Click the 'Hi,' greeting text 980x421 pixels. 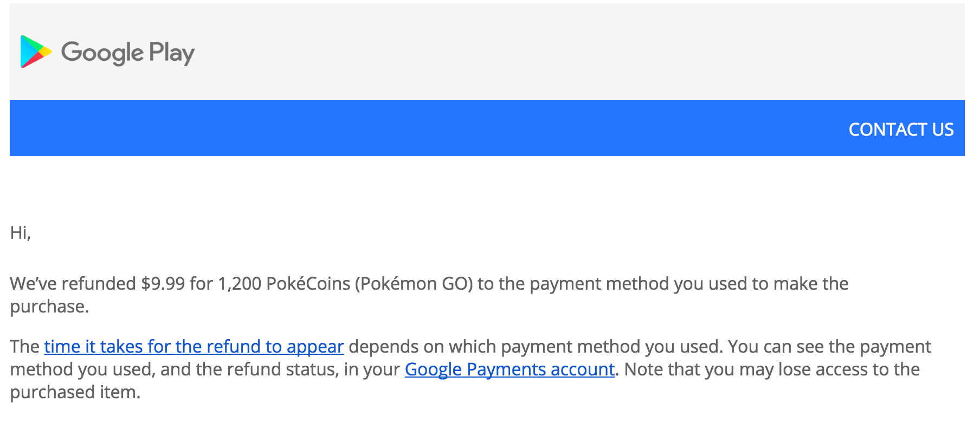21,233
